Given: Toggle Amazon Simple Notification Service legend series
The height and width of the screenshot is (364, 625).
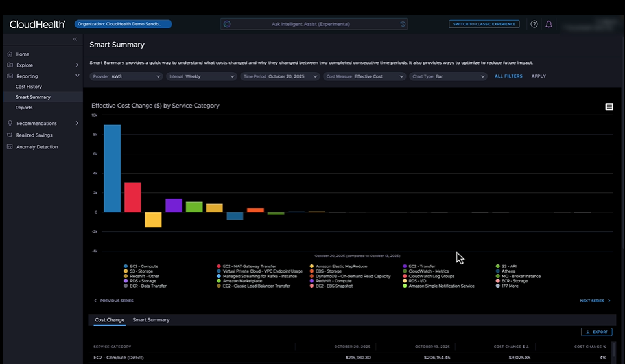Looking at the screenshot, I should [438, 286].
